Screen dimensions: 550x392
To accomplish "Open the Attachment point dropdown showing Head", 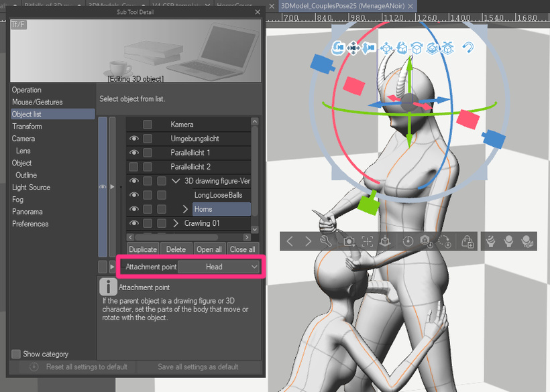I will coord(216,267).
